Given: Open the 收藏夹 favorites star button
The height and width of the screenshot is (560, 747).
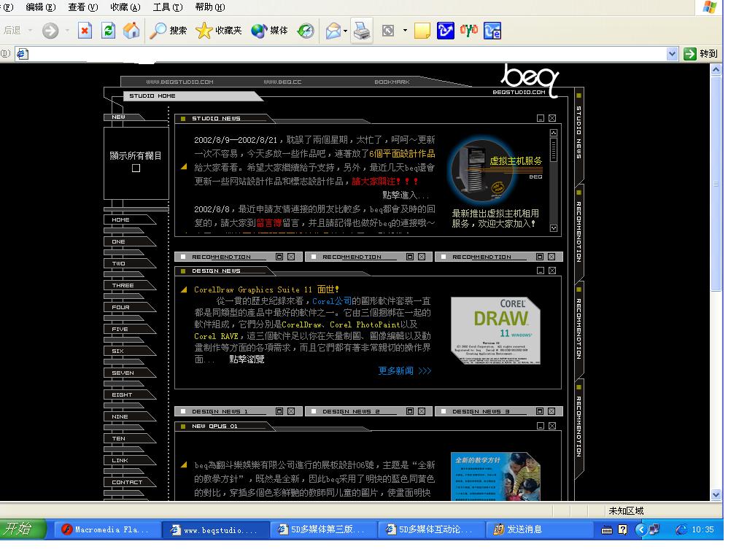Looking at the screenshot, I should tap(218, 31).
